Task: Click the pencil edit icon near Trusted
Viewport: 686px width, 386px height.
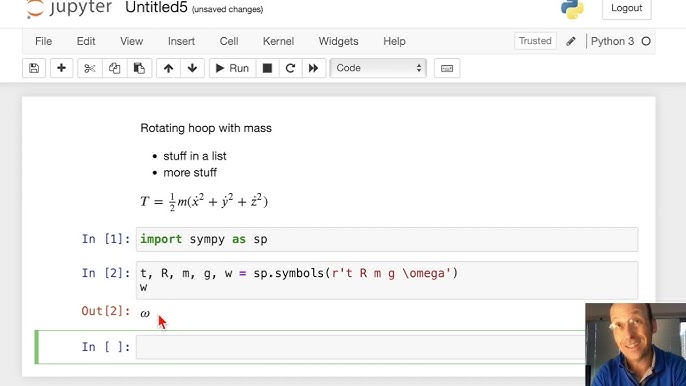Action: click(x=571, y=41)
